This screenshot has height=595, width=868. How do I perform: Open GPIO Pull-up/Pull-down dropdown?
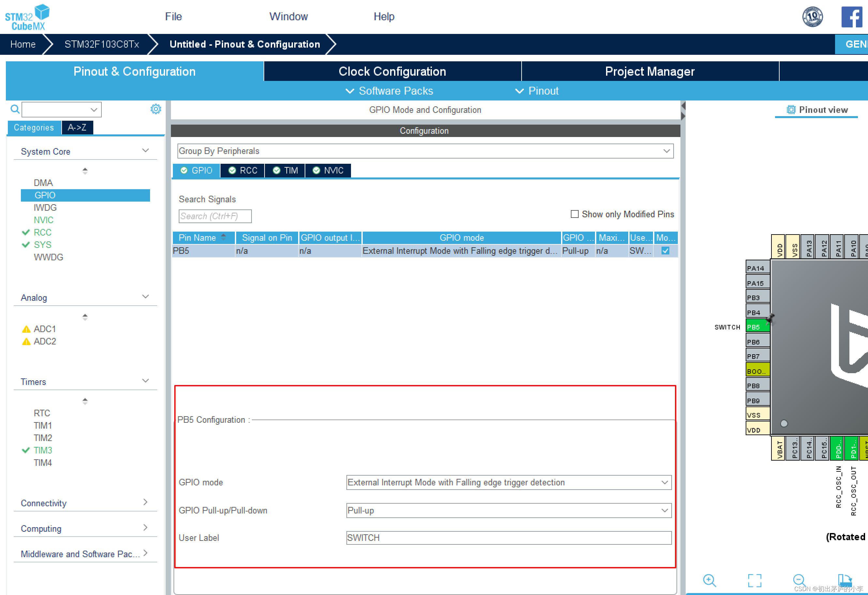click(x=508, y=511)
